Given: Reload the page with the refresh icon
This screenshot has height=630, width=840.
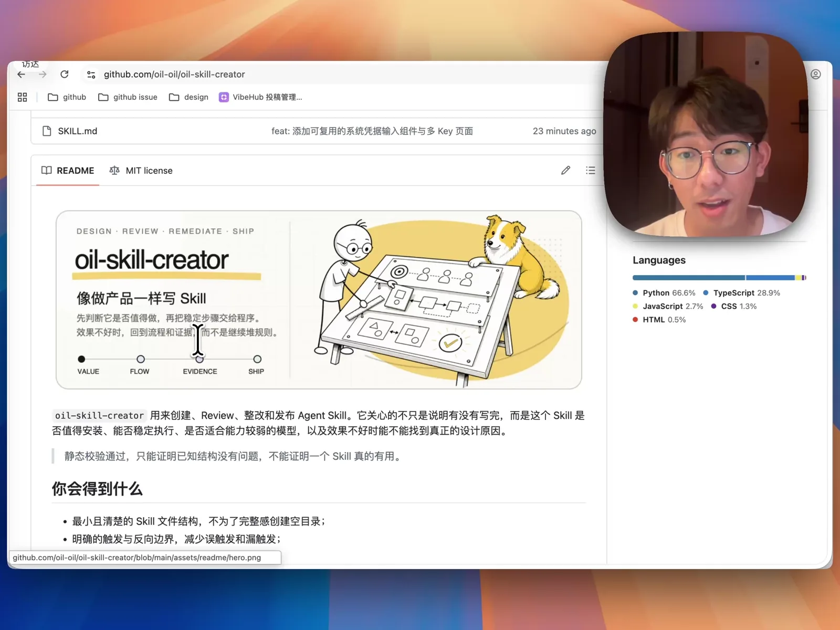Looking at the screenshot, I should point(65,74).
